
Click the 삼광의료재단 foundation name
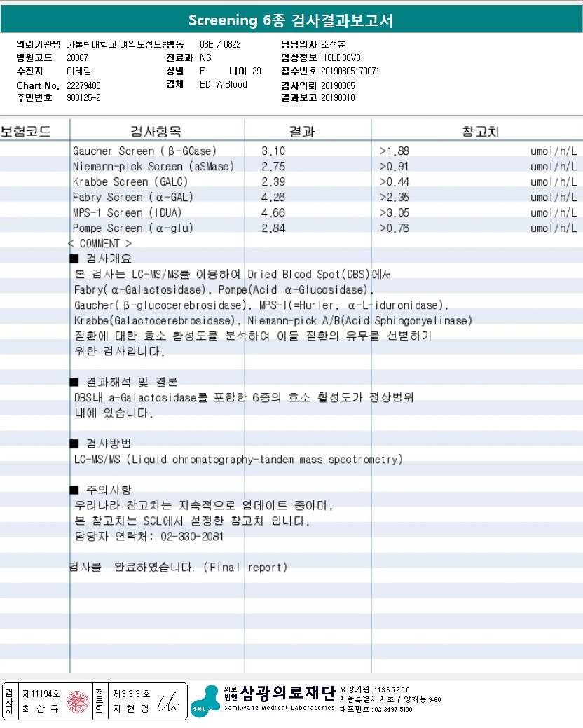point(288,693)
